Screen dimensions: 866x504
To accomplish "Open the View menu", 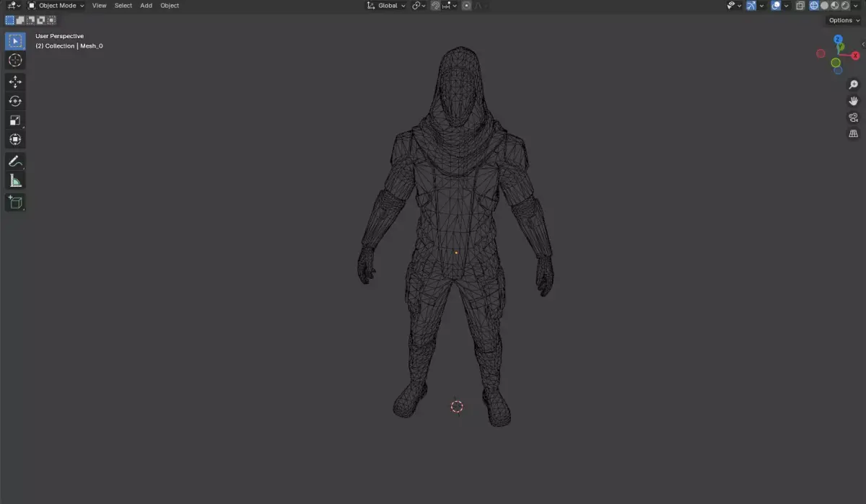I will [99, 6].
